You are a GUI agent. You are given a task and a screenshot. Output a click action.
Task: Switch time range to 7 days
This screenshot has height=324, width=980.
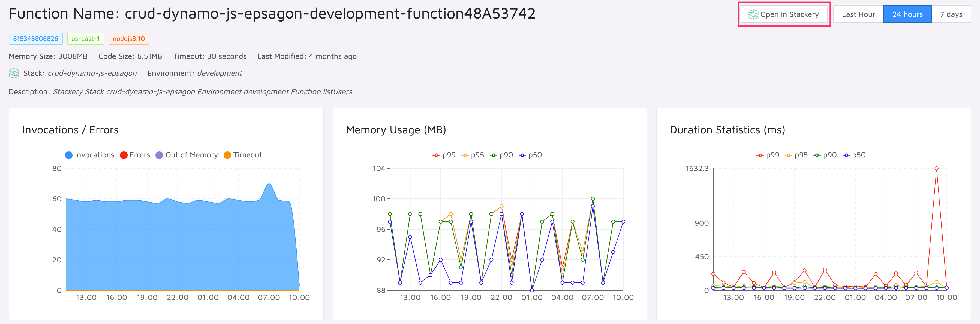951,14
